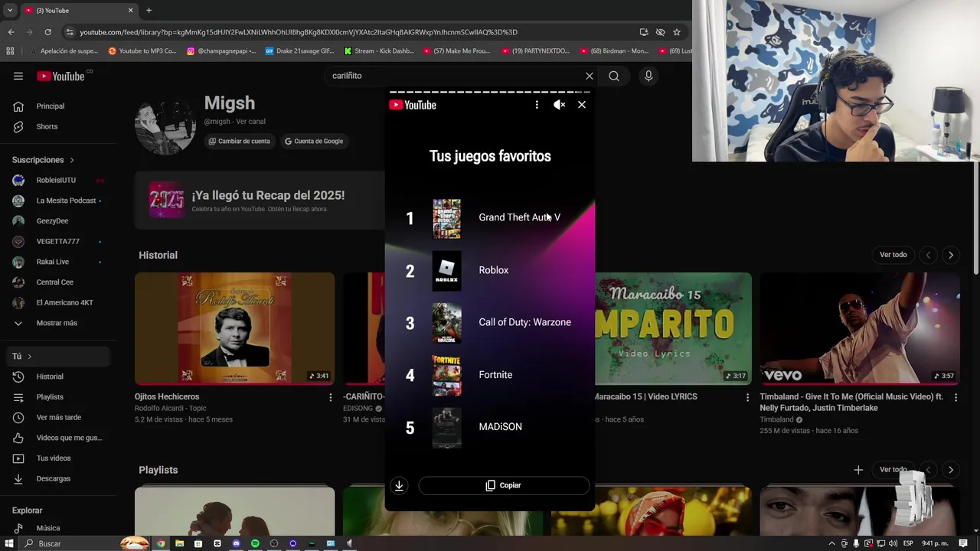The image size is (980, 551).
Task: Clear the search box with the X icon
Action: coord(589,76)
